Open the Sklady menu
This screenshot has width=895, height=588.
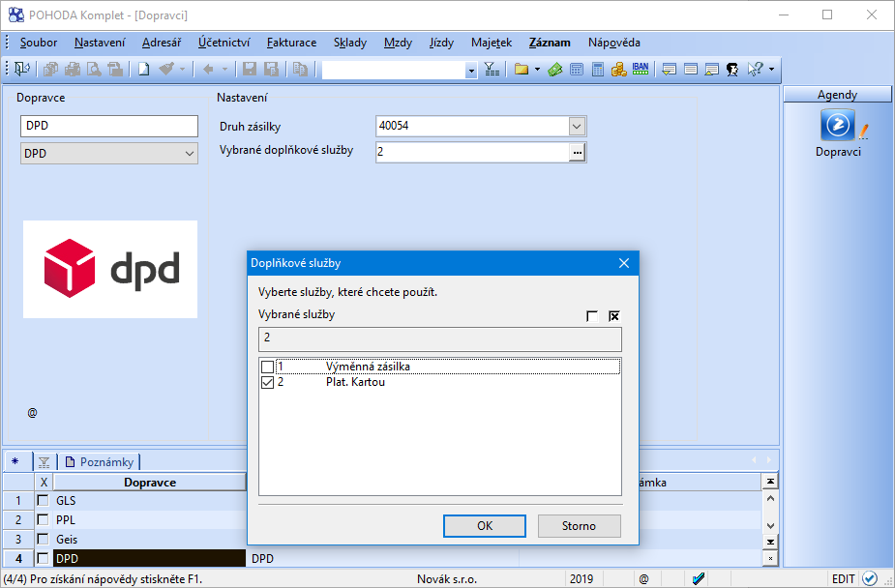[x=350, y=43]
